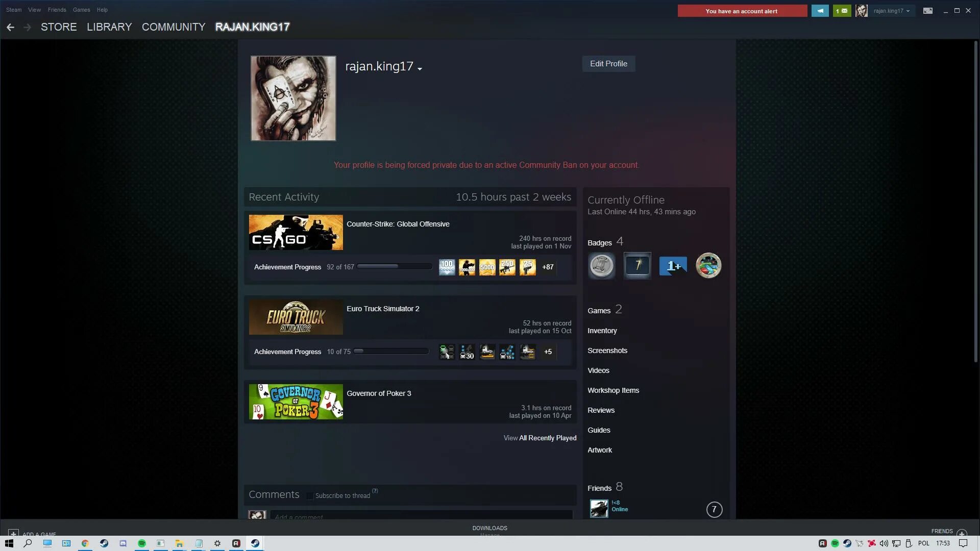
Task: Toggle Big Picture mode icon
Action: [x=928, y=11]
